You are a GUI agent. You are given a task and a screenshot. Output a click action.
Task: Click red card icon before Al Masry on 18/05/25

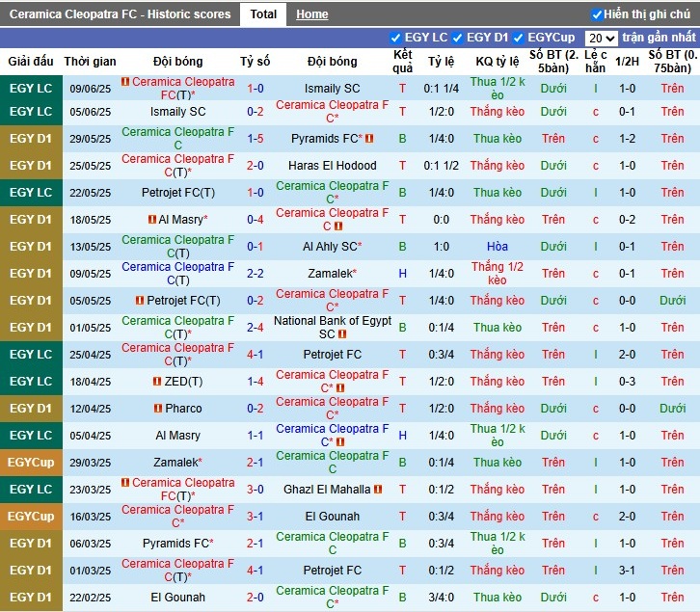(x=152, y=220)
